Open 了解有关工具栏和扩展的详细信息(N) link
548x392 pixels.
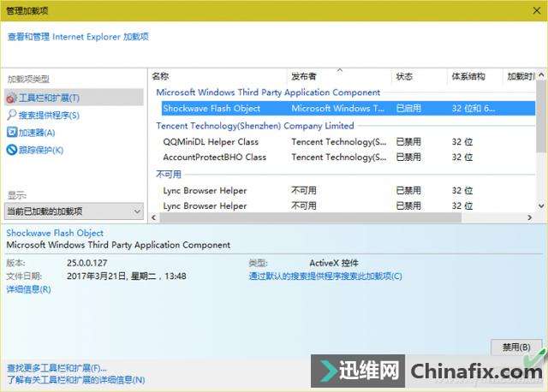(76, 380)
